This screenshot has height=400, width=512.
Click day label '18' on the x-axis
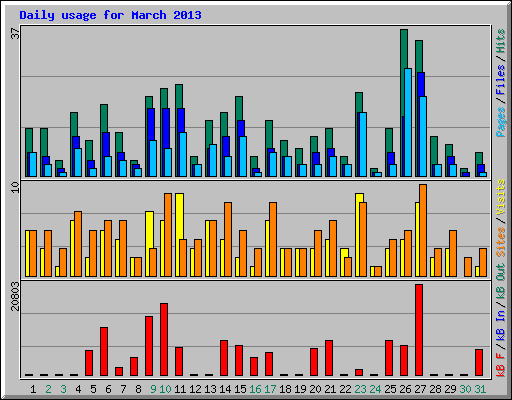coord(285,389)
